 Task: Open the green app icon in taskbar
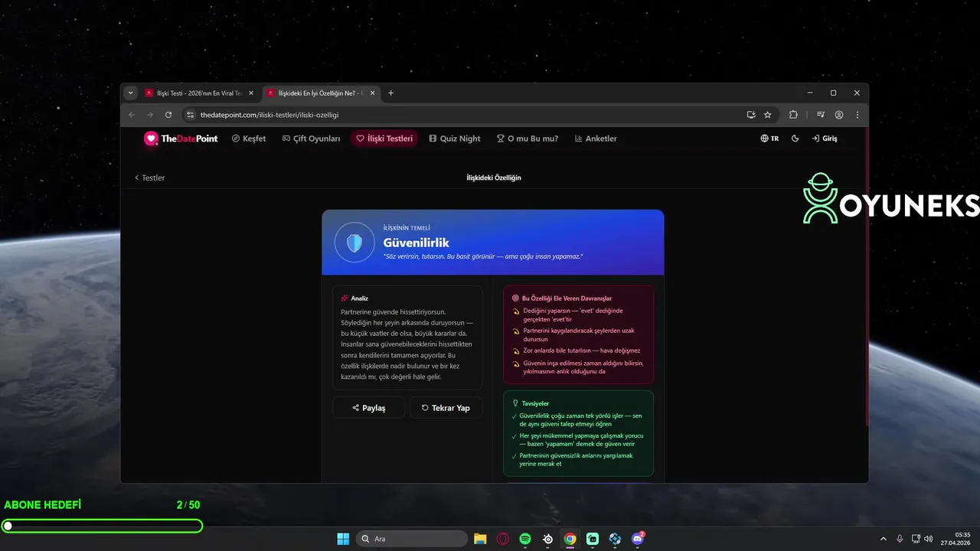[x=593, y=539]
